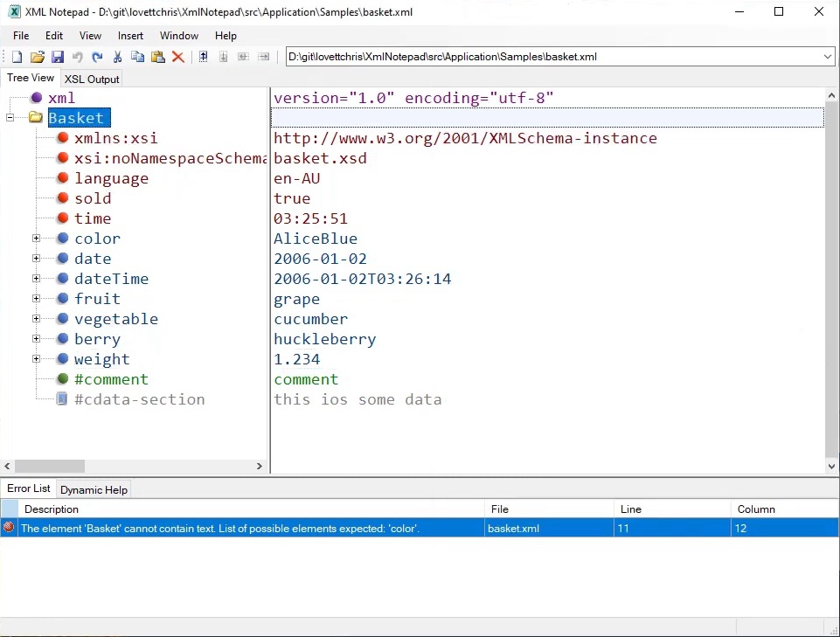This screenshot has width=840, height=637.
Task: Click the Copy icon in toolbar
Action: [137, 57]
